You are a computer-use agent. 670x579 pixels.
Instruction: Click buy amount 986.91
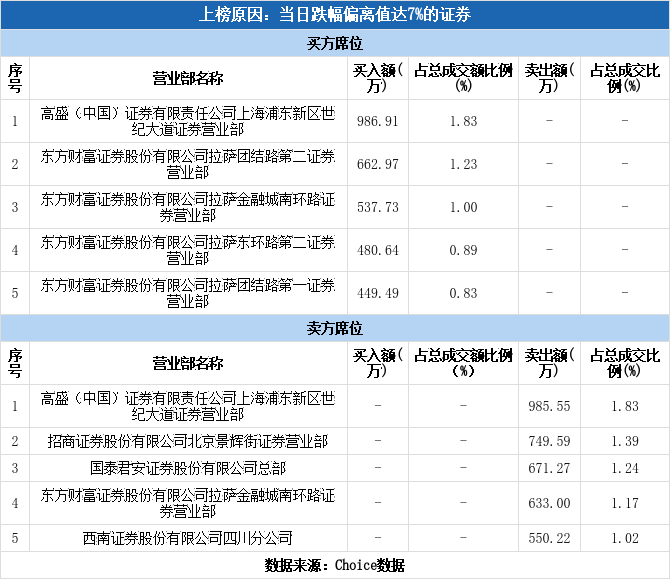(x=378, y=121)
